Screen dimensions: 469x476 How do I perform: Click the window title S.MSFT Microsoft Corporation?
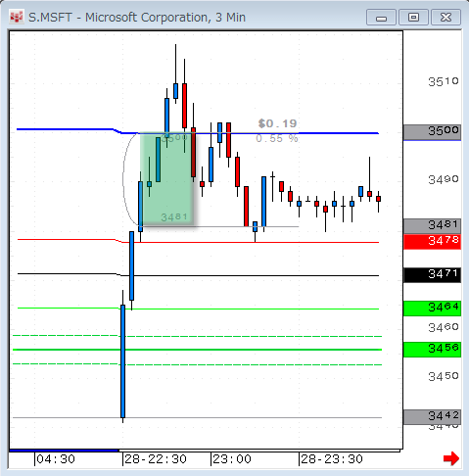(x=137, y=18)
